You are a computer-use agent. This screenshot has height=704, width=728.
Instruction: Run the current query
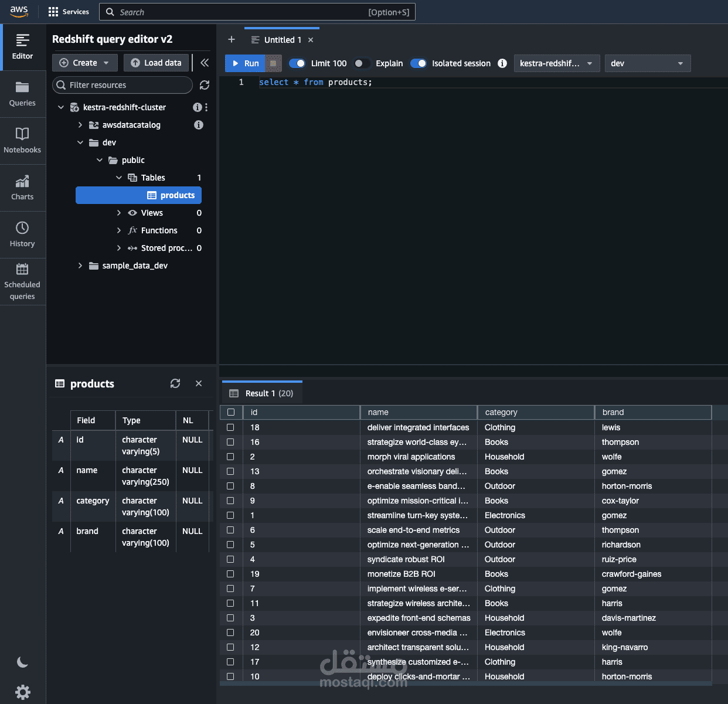click(x=246, y=63)
